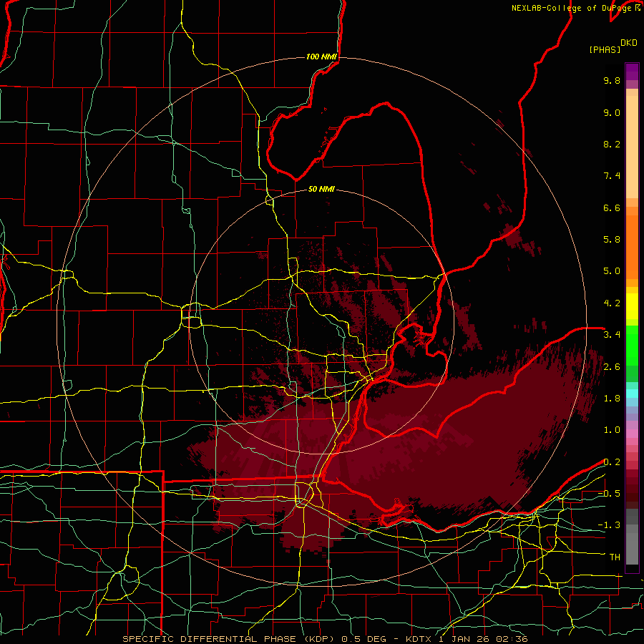Select the -1.3 scale value
This screenshot has width=644, height=644.
609,525
